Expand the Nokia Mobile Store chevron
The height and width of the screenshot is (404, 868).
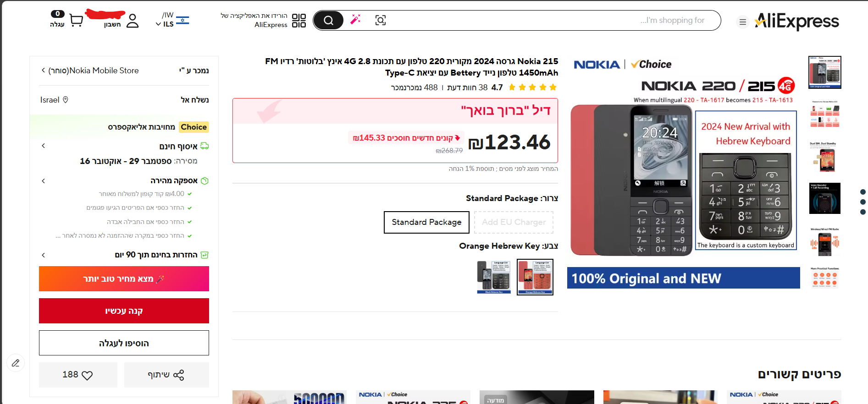tap(43, 71)
